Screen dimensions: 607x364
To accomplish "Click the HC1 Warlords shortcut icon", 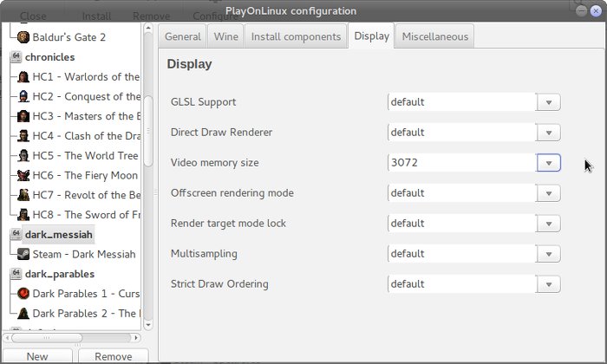I will [x=23, y=76].
